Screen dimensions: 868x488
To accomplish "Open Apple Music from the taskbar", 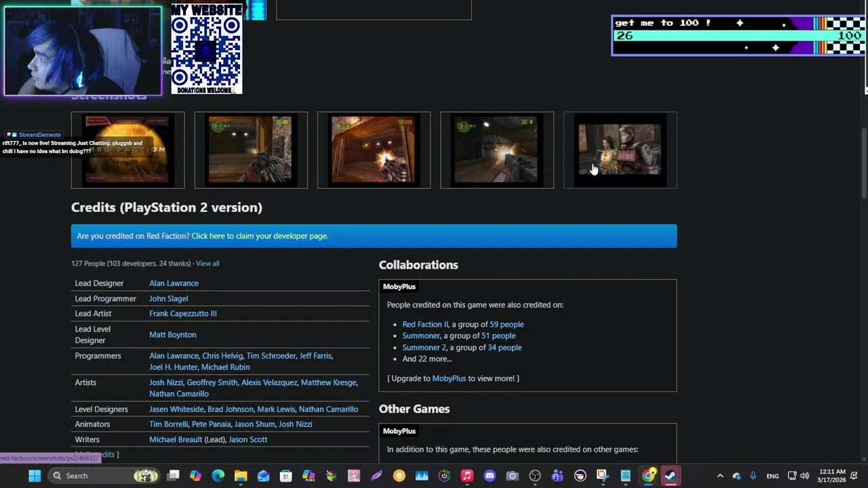I will [x=467, y=476].
